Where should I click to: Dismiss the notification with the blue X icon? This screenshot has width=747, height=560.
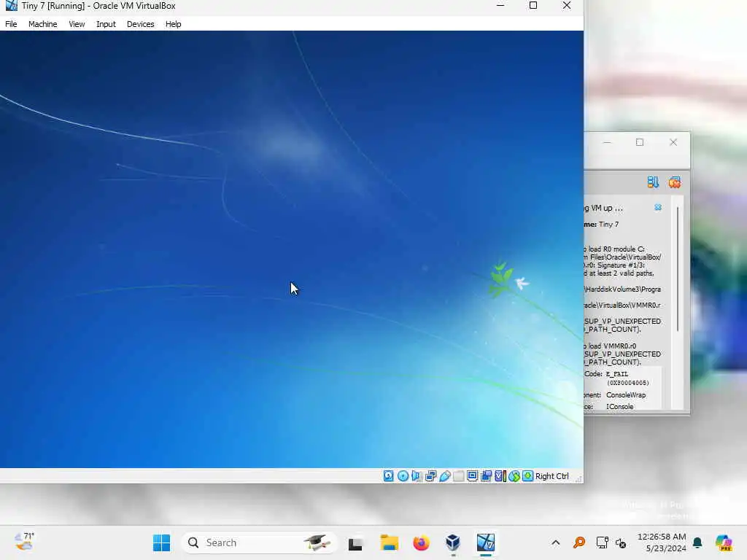658,207
